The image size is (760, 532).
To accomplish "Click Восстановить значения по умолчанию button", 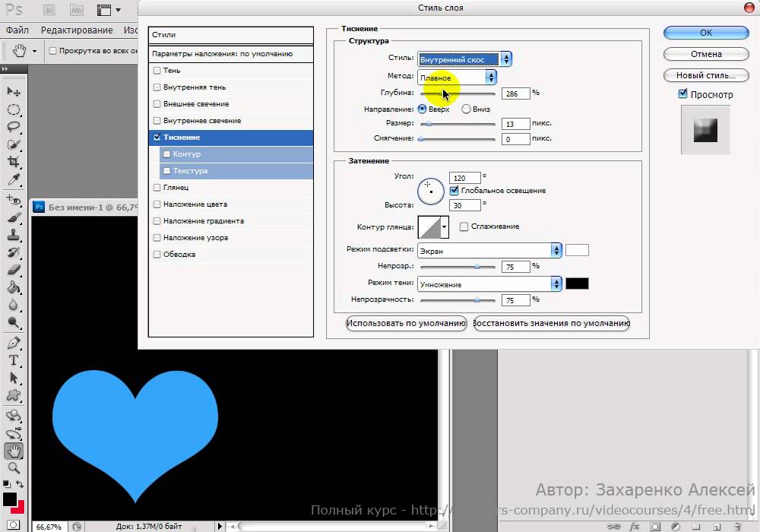I will 551,323.
